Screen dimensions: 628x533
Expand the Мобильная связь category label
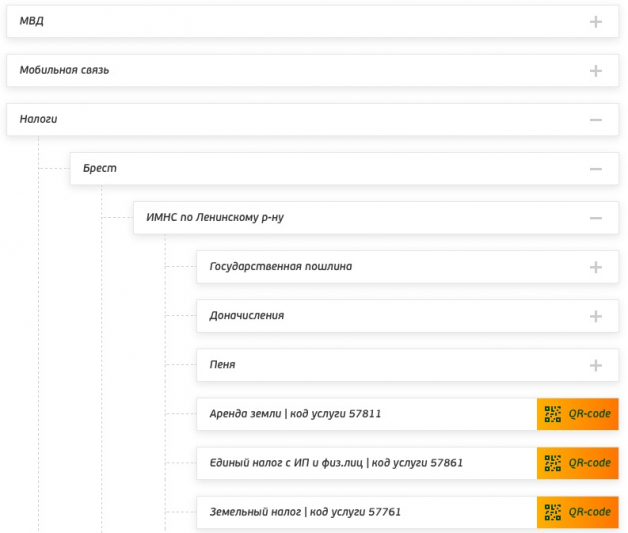click(x=64, y=70)
